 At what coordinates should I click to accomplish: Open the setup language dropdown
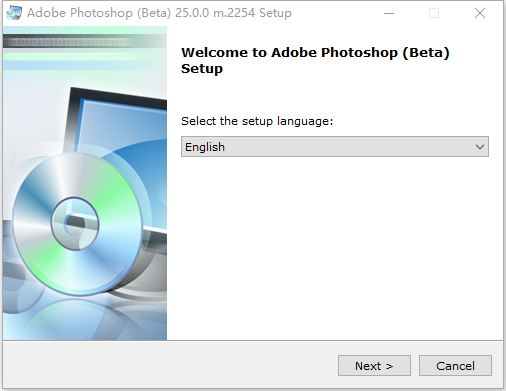(x=335, y=147)
